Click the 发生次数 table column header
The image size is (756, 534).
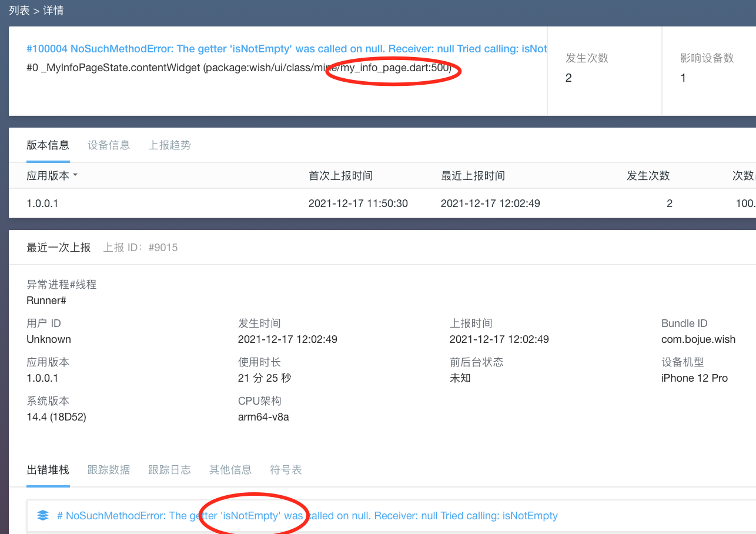(x=648, y=176)
